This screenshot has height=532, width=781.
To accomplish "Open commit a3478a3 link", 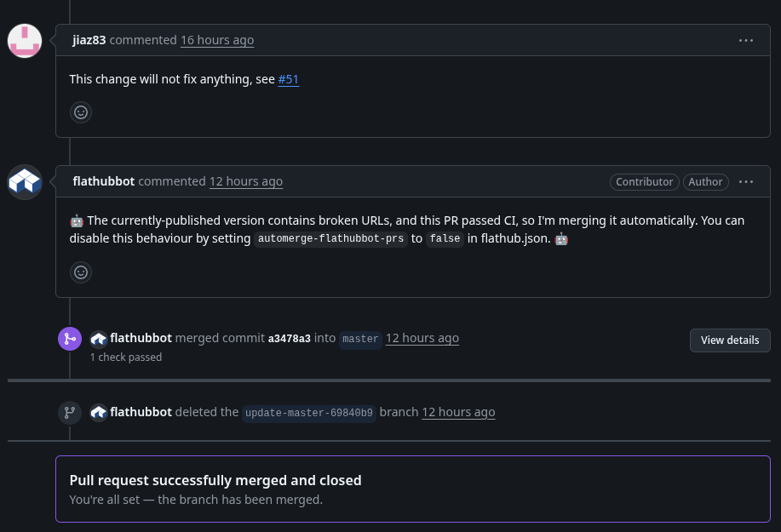I will (290, 339).
